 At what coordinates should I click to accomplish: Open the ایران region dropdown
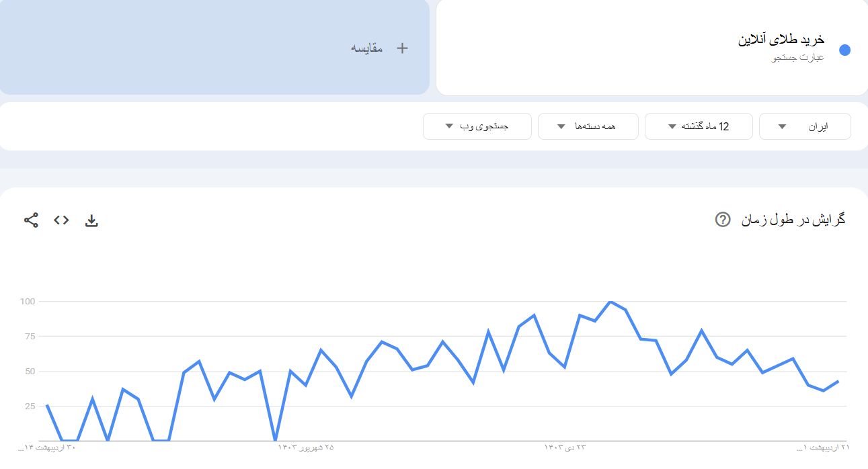[x=805, y=126]
